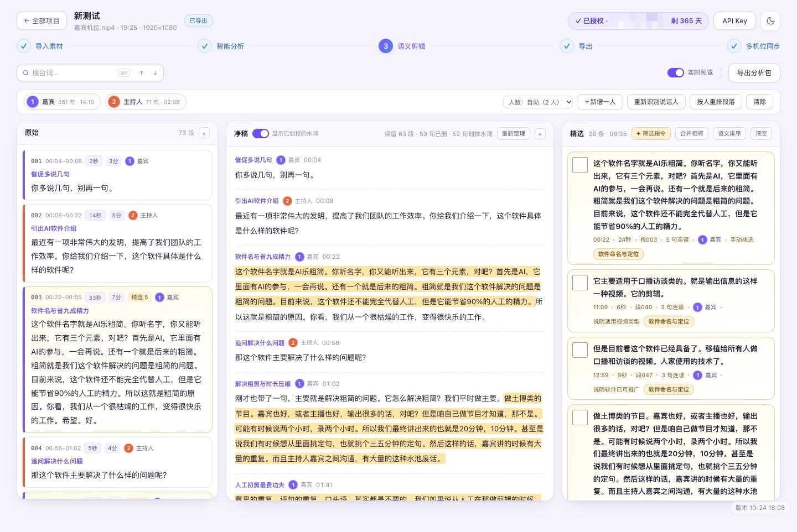The image size is (797, 532).
Task: Click 清空 in 精选 panel
Action: [761, 134]
